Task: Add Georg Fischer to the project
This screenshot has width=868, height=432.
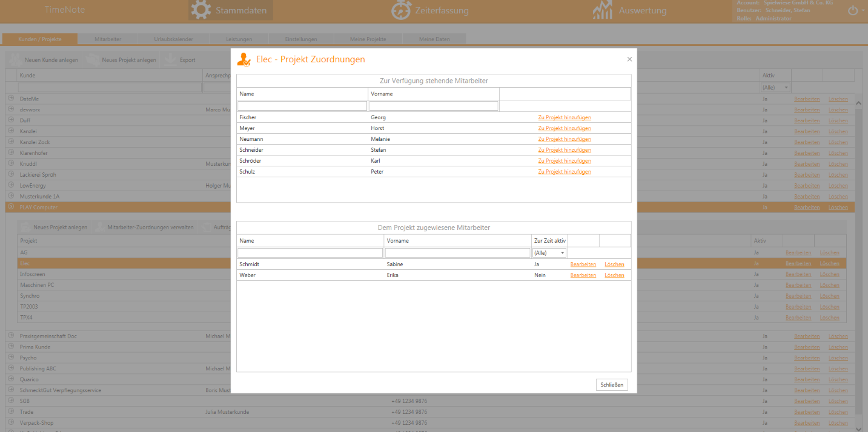Action: click(x=564, y=117)
